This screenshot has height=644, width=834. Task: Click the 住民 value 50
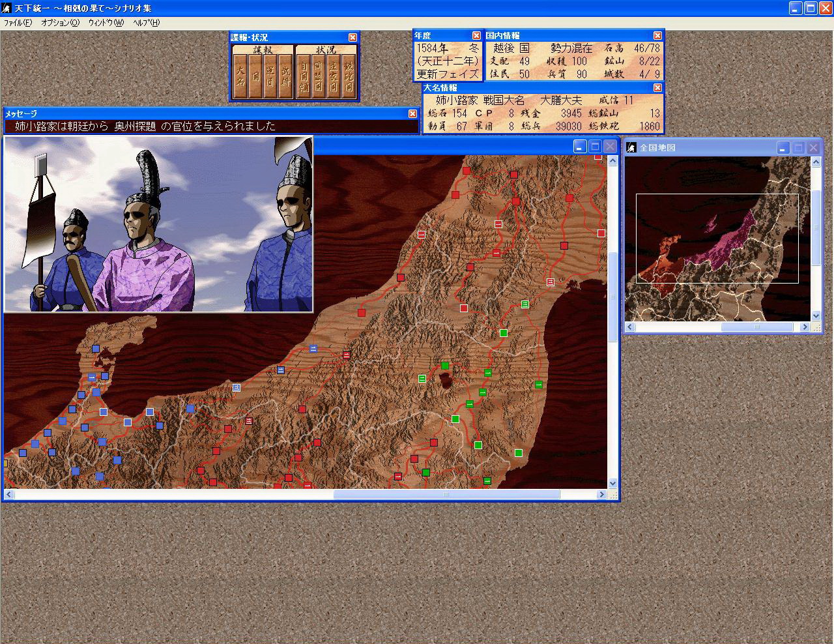coord(525,74)
